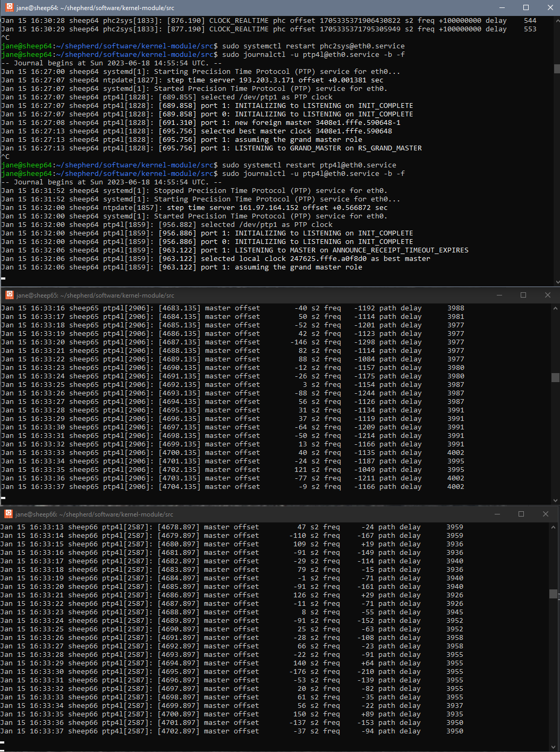Screen dimensions: 560x752
Task: Click the ntpdate offset value +0.001381
Action: tap(347, 80)
